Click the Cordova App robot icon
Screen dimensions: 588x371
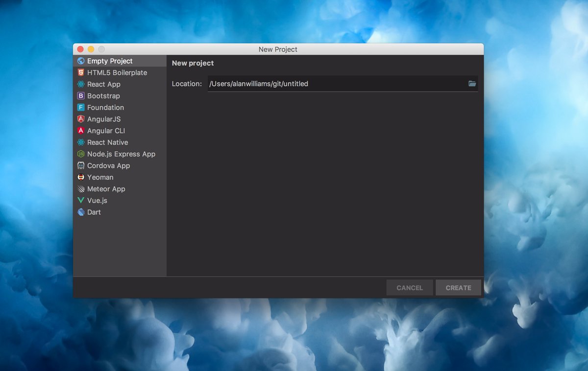81,165
